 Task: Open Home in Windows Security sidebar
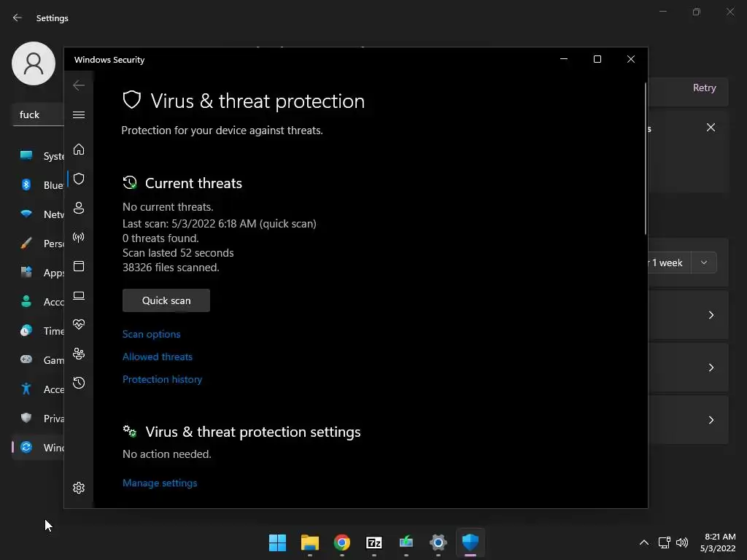tap(79, 149)
